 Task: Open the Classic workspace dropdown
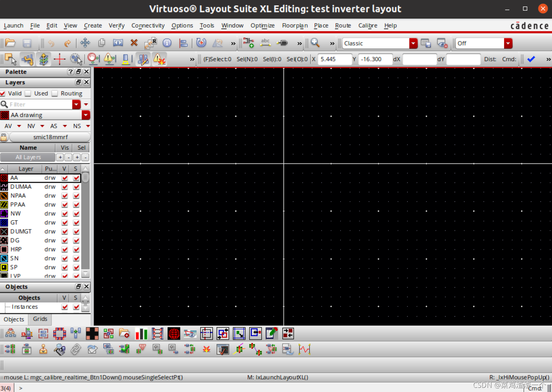[413, 43]
